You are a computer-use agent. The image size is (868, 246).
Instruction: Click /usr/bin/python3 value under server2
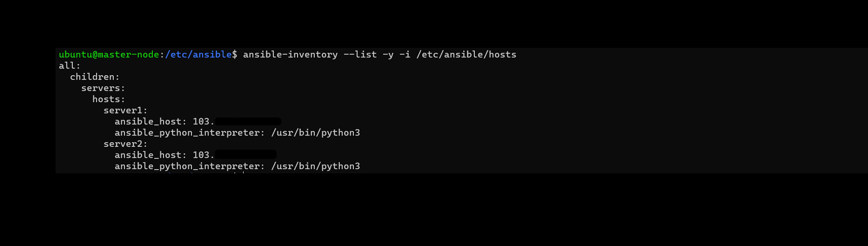coord(315,166)
